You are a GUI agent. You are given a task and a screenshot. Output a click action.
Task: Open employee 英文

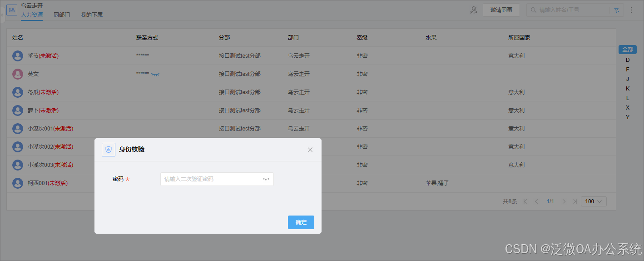[33, 74]
